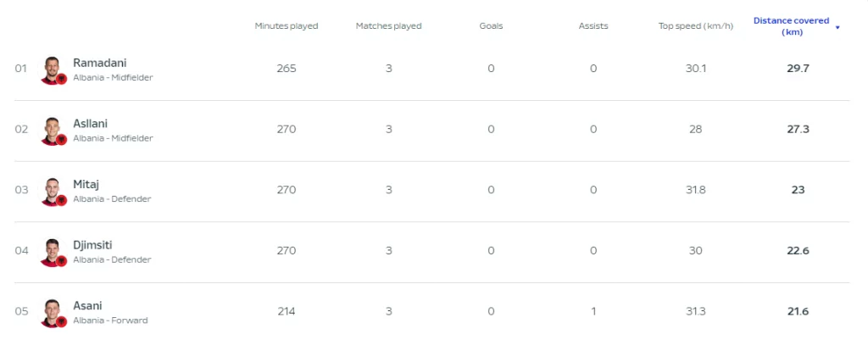
Task: Open Djimsiti player profile link
Action: 92,245
